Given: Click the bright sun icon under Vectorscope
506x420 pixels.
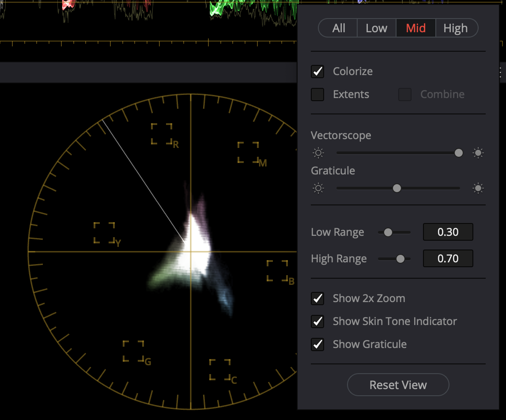Looking at the screenshot, I should point(478,153).
